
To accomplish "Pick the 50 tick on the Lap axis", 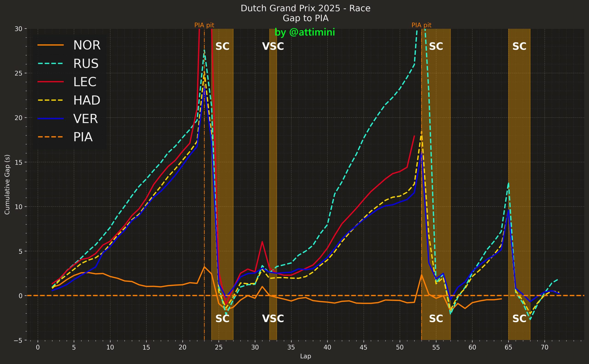I will (400, 348).
